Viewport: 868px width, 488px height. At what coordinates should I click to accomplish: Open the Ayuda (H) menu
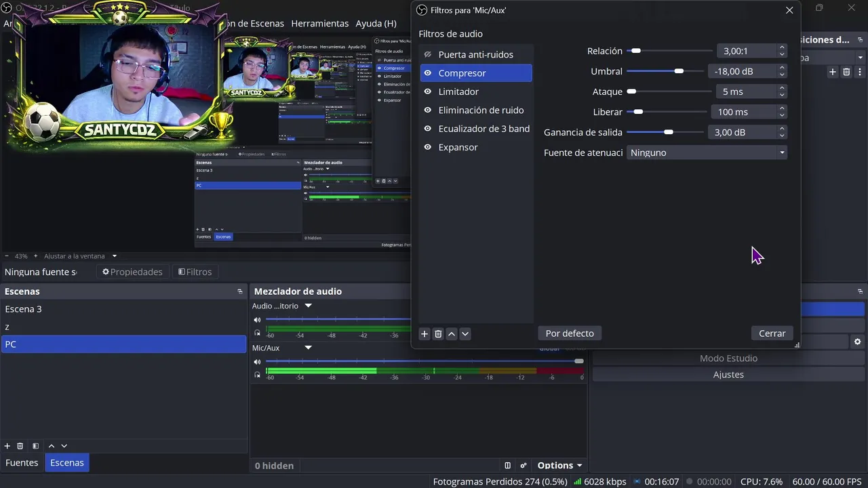coord(376,23)
